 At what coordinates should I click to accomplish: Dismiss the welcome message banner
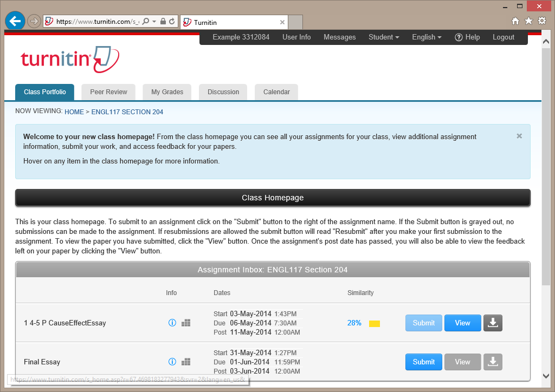tap(519, 136)
